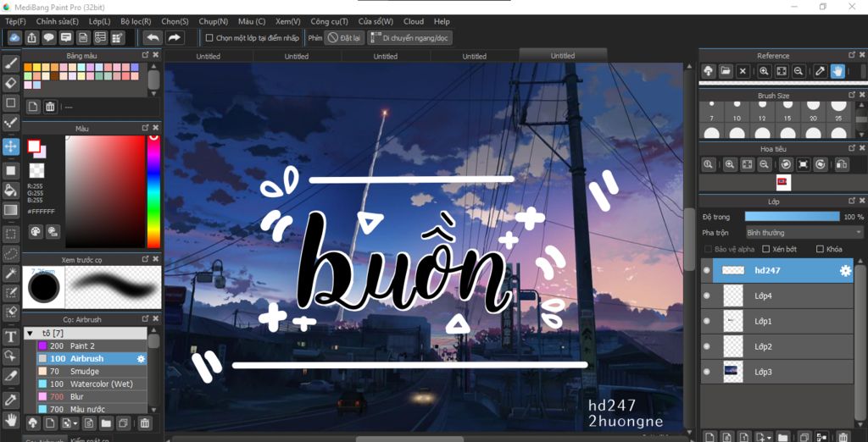Select the rectangle selection tool with dashed outline

[11, 234]
